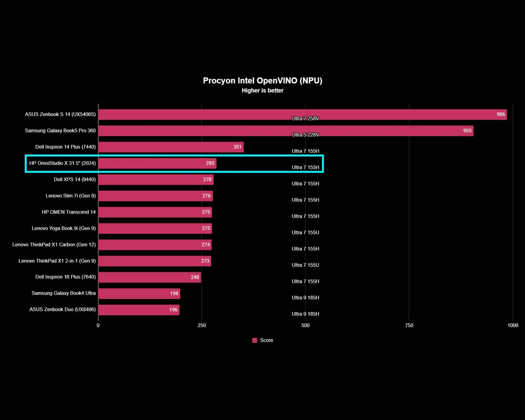
Task: Click the chart title Procyon Intel OpenVINO (NPU)
Action: [262, 80]
